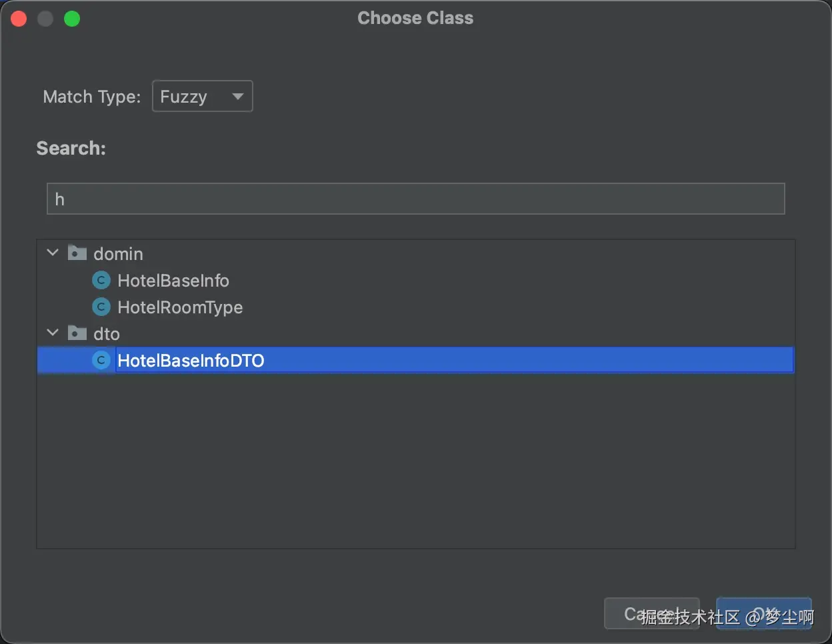Confirm selection with the OK button

point(763,613)
